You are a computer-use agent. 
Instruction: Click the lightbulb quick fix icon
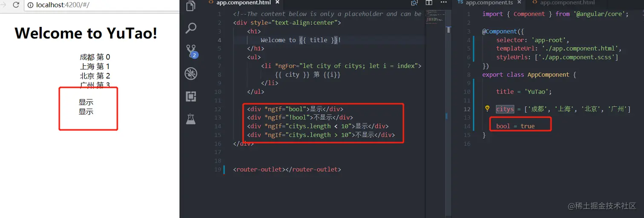(488, 109)
